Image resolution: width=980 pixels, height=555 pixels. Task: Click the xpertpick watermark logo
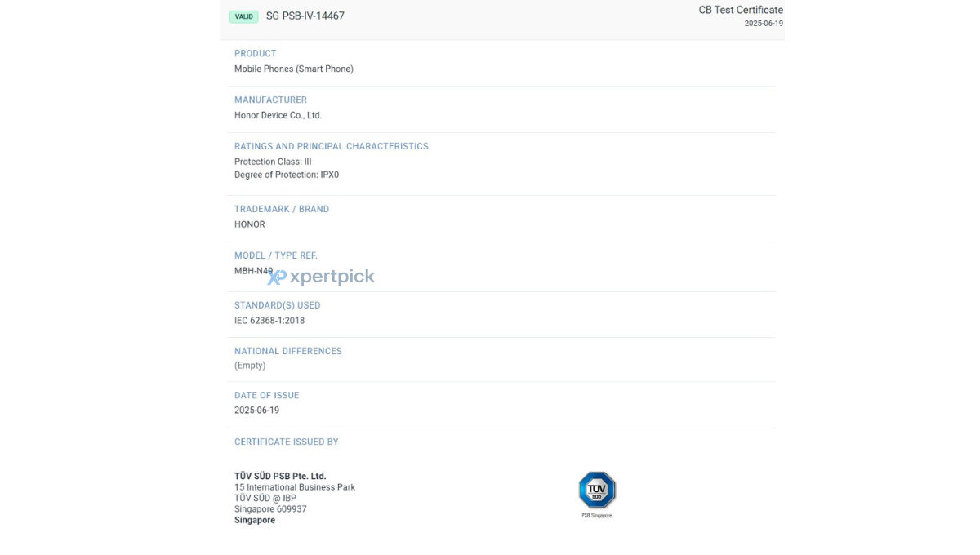point(321,277)
